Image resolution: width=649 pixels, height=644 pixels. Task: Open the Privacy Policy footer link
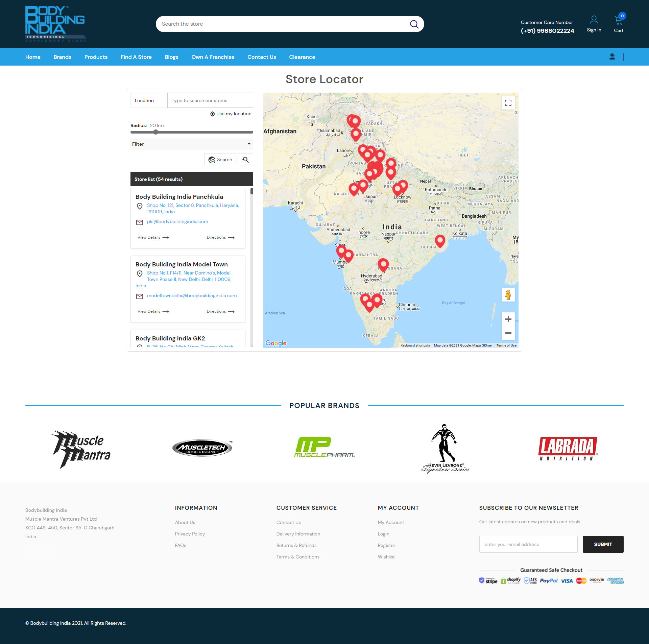point(190,534)
